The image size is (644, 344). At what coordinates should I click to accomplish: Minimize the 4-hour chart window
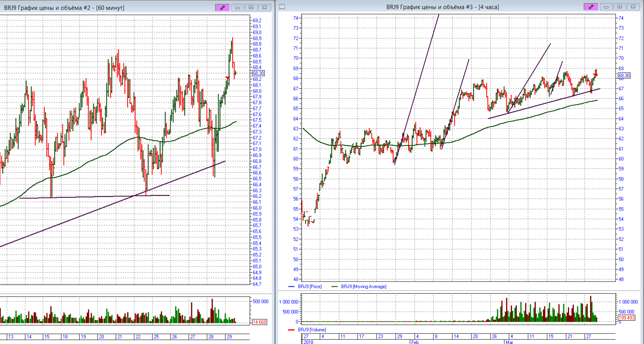click(606, 7)
